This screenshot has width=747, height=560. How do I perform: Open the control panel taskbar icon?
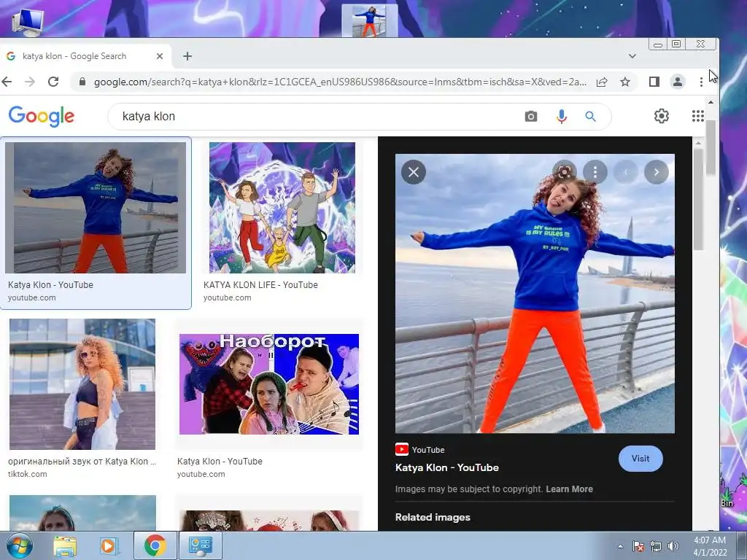[200, 545]
